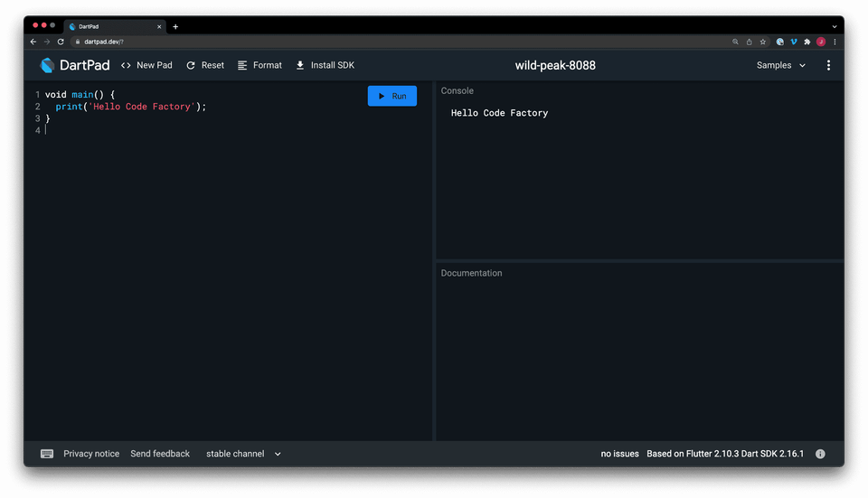Reset the pad code
This screenshot has width=868, height=498.
tap(205, 65)
